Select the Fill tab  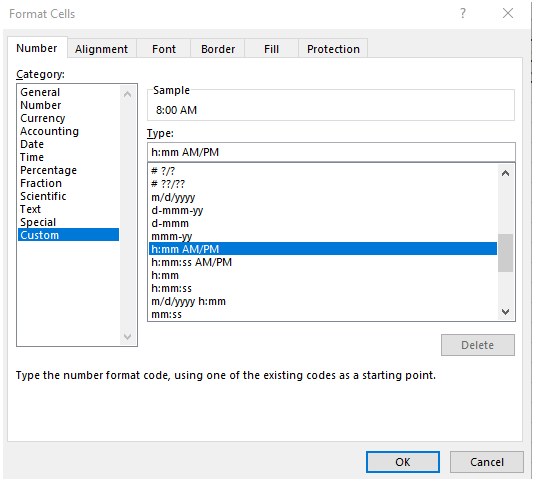coord(271,49)
